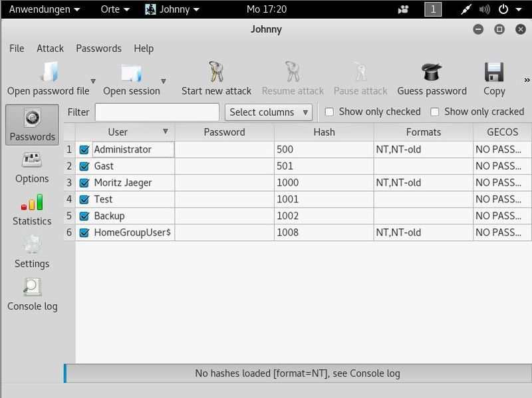Click the clock Mo 17:20
This screenshot has height=398, width=532.
[x=267, y=9]
